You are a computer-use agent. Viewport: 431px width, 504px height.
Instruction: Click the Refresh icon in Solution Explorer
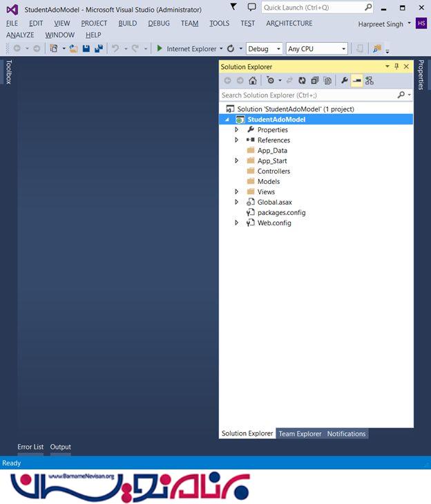302,81
